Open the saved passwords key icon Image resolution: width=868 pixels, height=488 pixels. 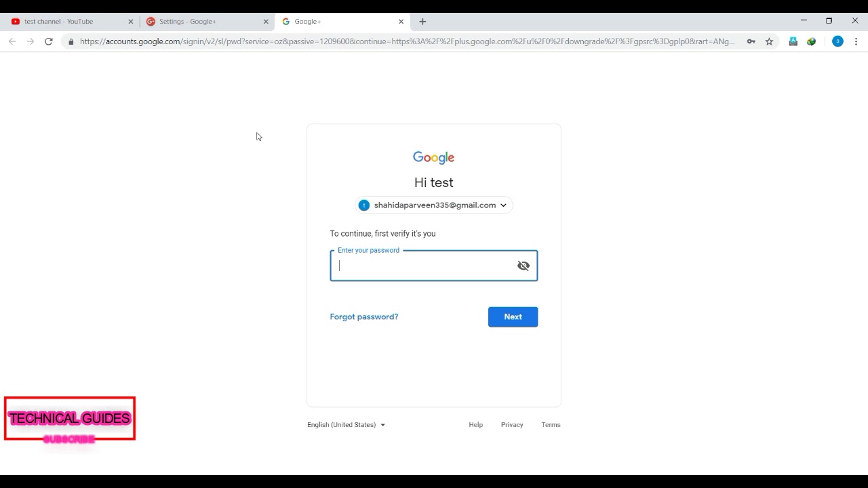[x=751, y=41]
